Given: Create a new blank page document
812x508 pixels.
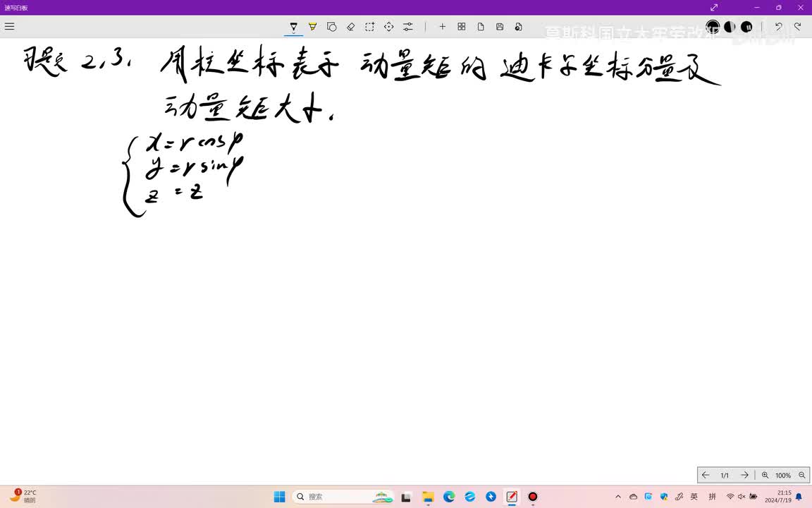Looking at the screenshot, I should click(x=481, y=26).
